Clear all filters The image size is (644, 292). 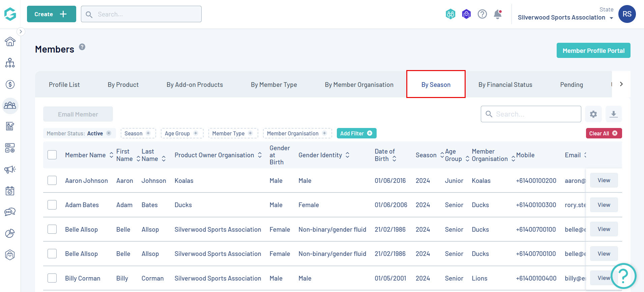[x=604, y=133]
